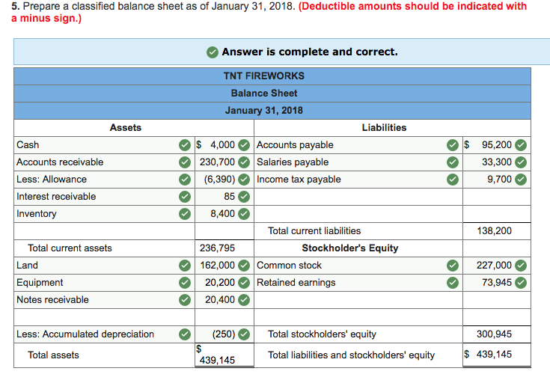Click the Assets column heading
Viewport: 550px width, 392px height.
(x=126, y=128)
